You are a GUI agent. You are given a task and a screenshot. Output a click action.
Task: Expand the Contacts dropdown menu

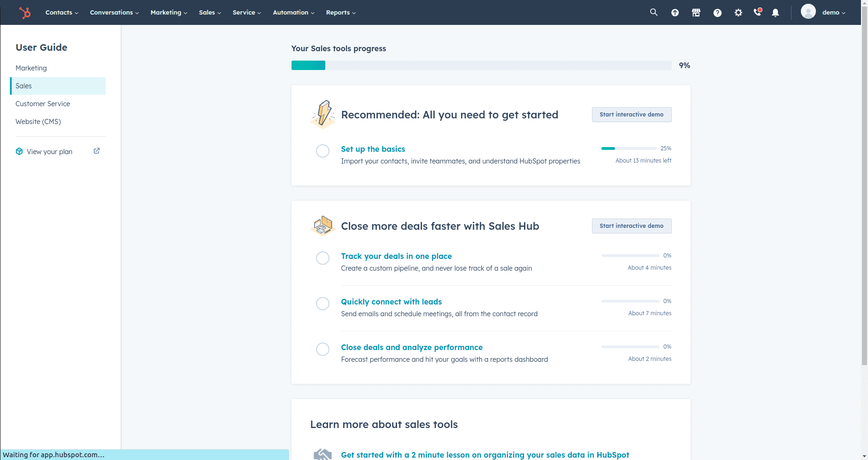point(62,13)
